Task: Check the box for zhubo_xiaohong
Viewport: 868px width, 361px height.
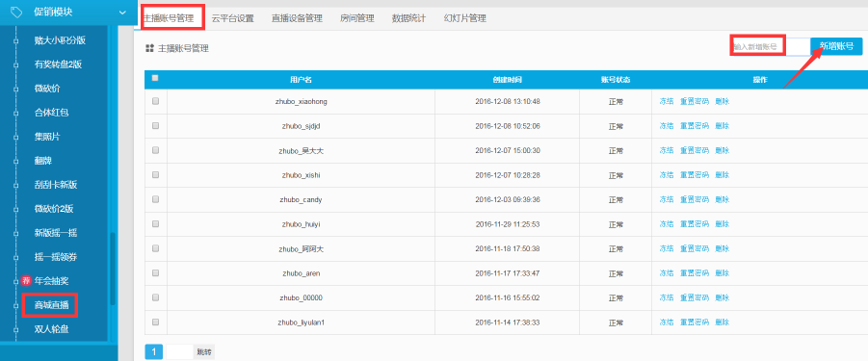Action: point(155,101)
